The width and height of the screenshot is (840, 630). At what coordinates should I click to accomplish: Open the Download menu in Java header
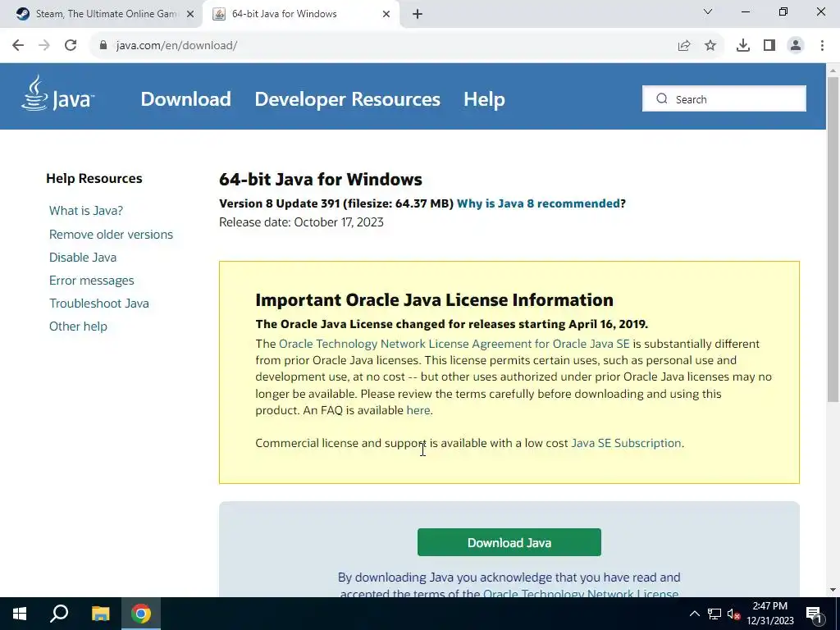[x=186, y=99]
